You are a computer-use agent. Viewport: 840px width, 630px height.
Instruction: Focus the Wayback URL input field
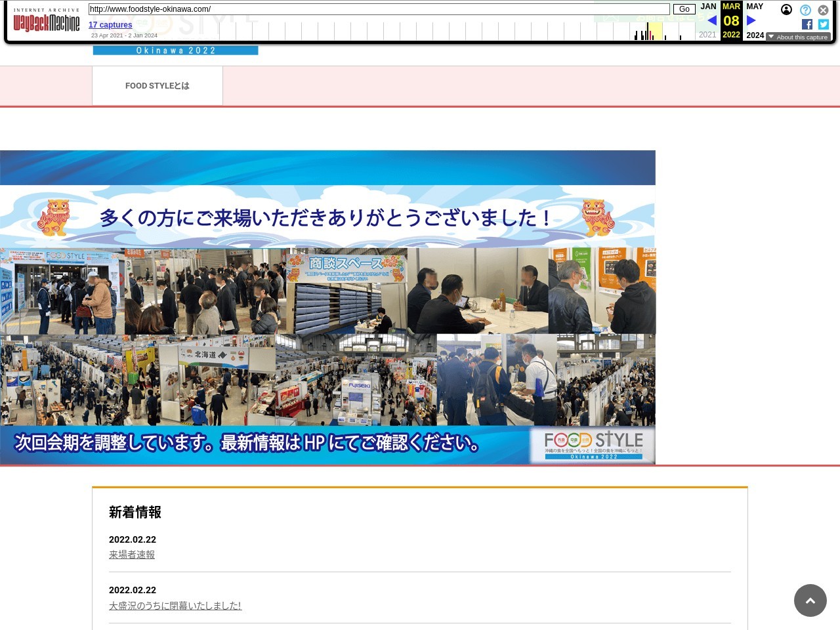[x=379, y=9]
